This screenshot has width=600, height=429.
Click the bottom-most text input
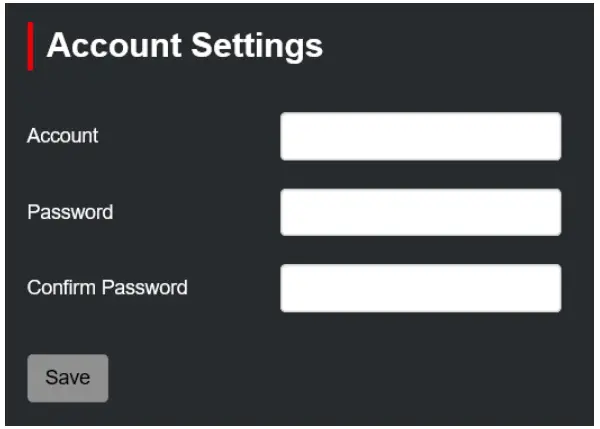click(x=420, y=288)
